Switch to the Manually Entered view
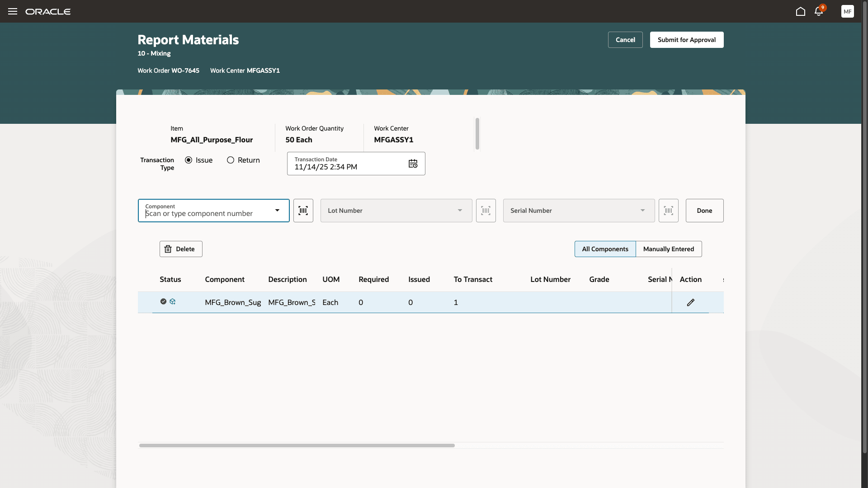868x488 pixels. 669,249
